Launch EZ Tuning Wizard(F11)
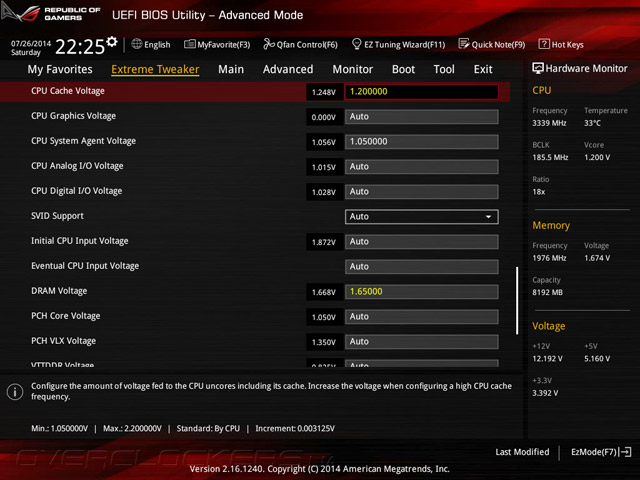 point(398,44)
